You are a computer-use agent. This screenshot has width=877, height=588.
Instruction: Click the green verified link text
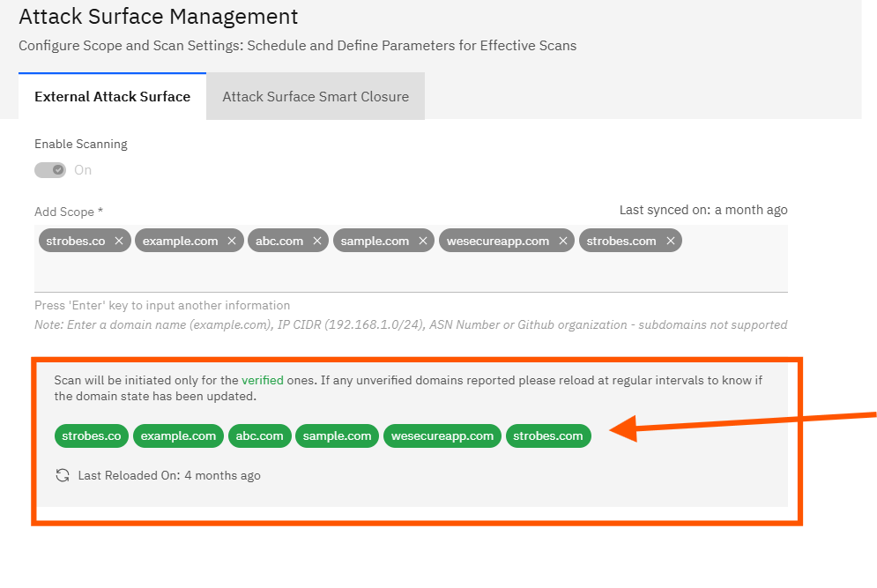[263, 380]
